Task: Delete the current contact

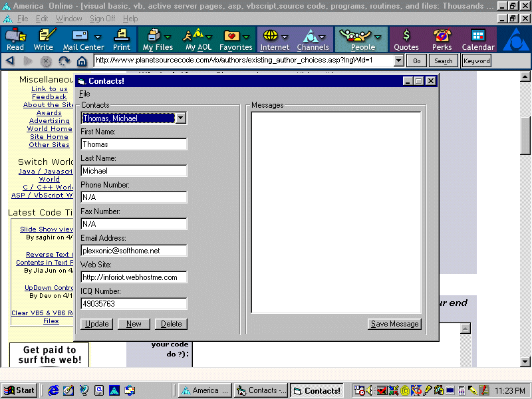Action: (171, 324)
